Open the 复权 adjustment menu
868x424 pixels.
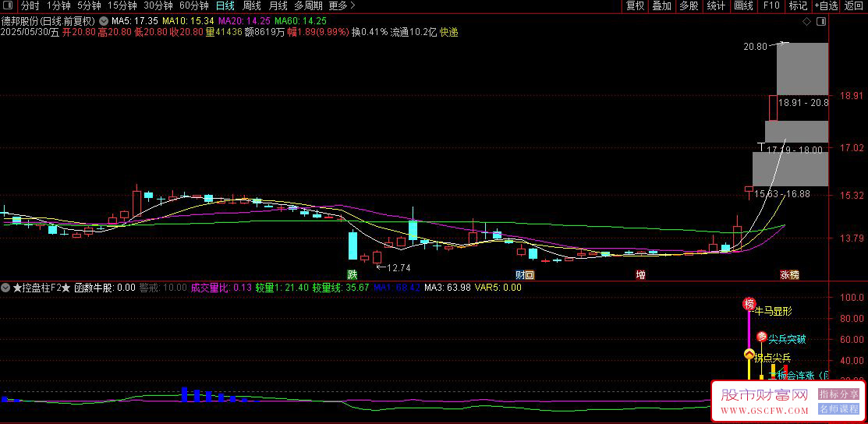635,6
